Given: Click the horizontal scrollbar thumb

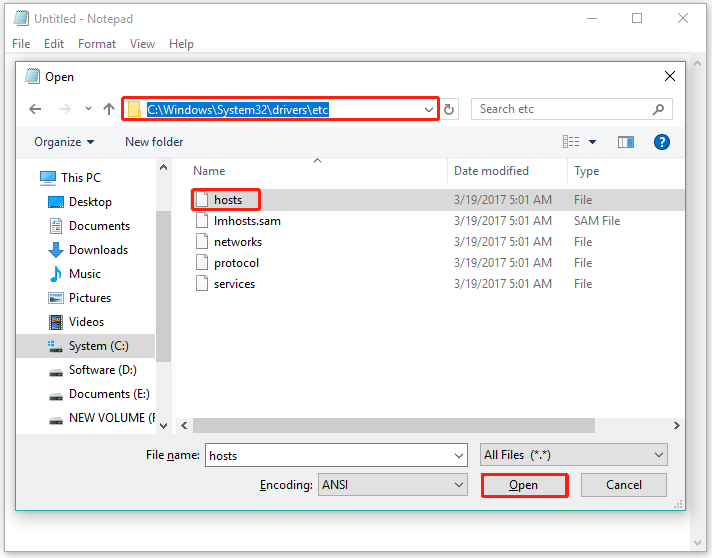Looking at the screenshot, I should [x=394, y=425].
